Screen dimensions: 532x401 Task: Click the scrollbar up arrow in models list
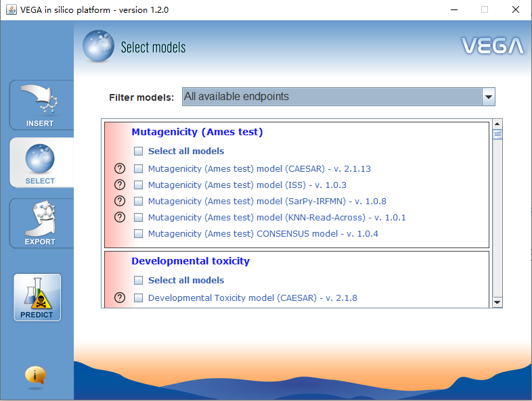pyautogui.click(x=497, y=124)
